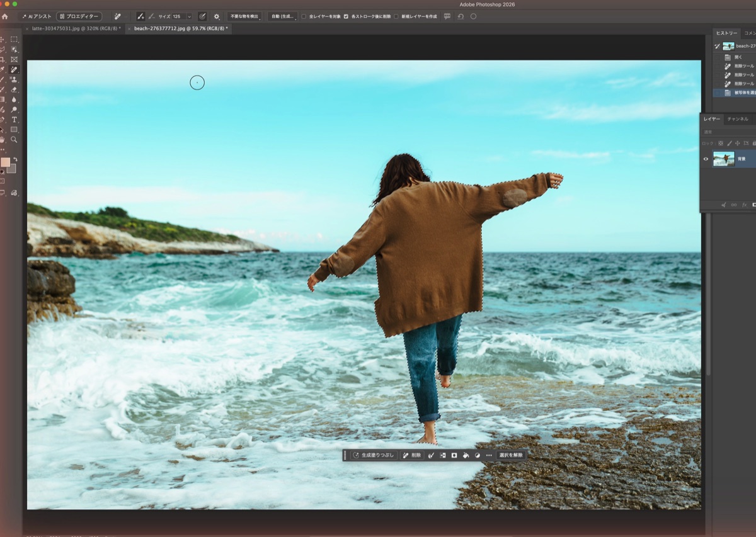Enable the 新規レイヤーを作成 checkbox
This screenshot has height=537, width=756.
click(x=396, y=16)
